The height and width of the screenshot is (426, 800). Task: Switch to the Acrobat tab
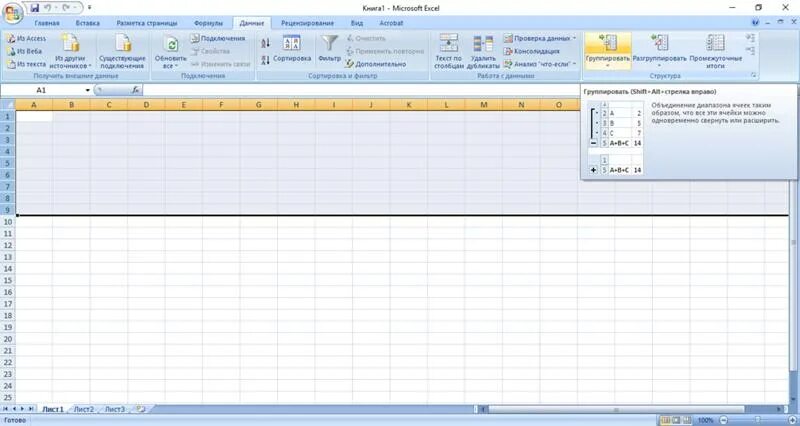coord(391,23)
